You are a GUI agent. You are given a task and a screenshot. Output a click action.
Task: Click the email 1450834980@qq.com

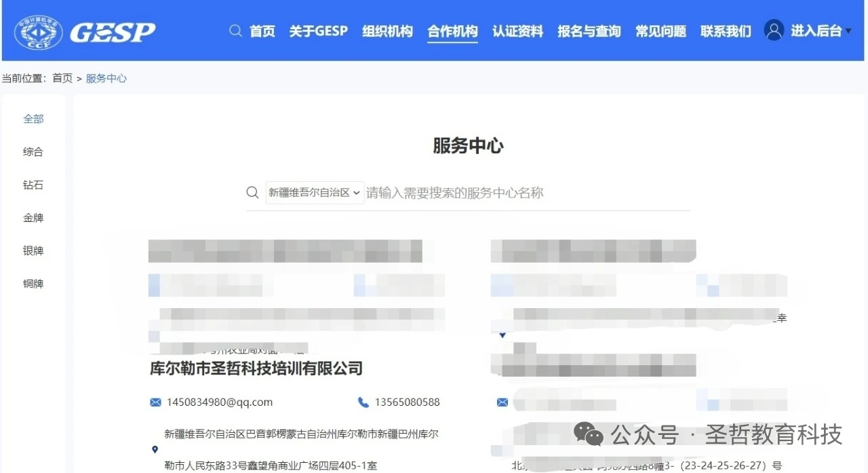tap(220, 402)
